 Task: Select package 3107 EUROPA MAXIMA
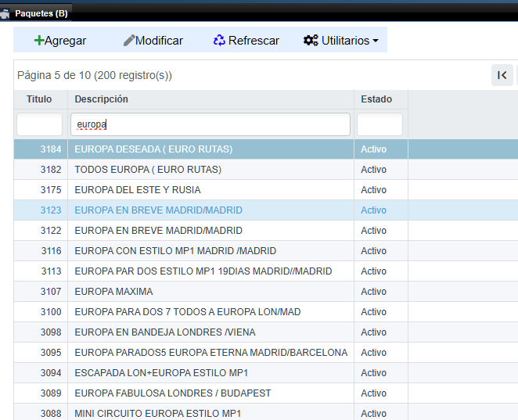click(x=113, y=292)
